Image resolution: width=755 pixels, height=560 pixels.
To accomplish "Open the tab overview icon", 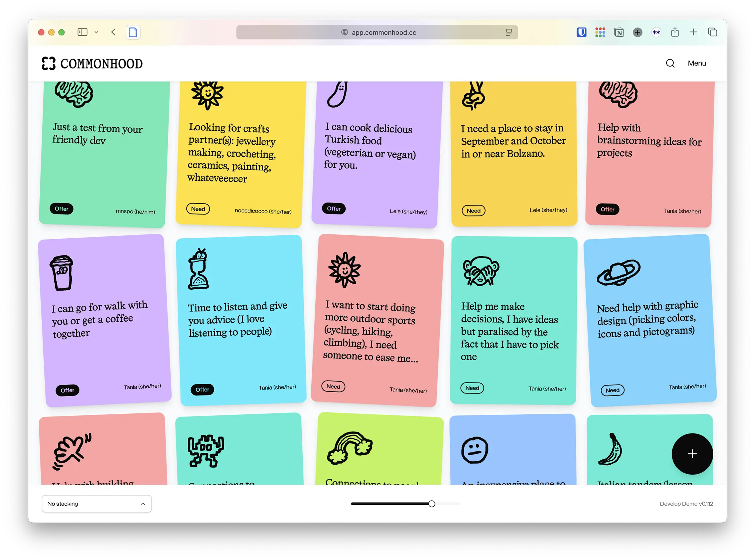I will 712,32.
